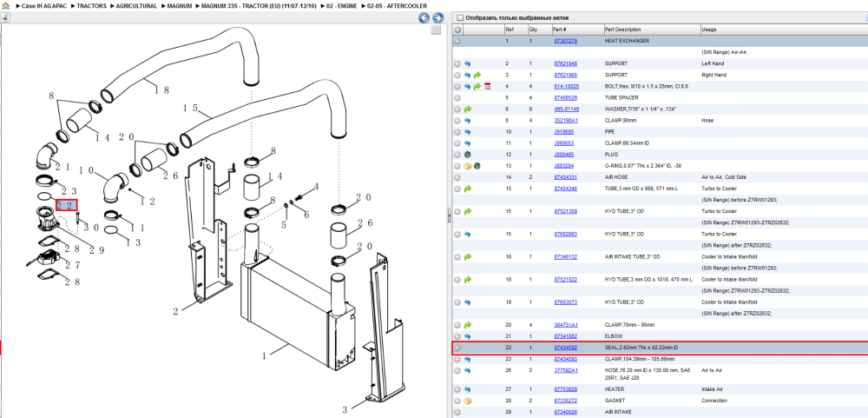Click the 'Air to Air, Cold Side' usage text

click(x=724, y=177)
